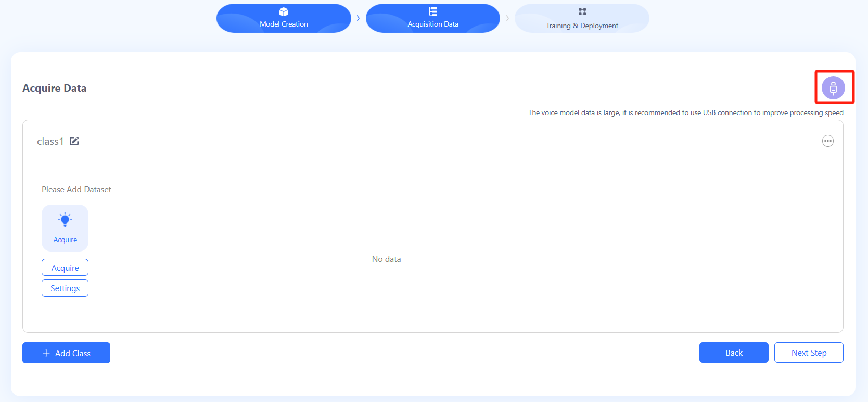Click the list icon above Acquisition Data

click(433, 12)
